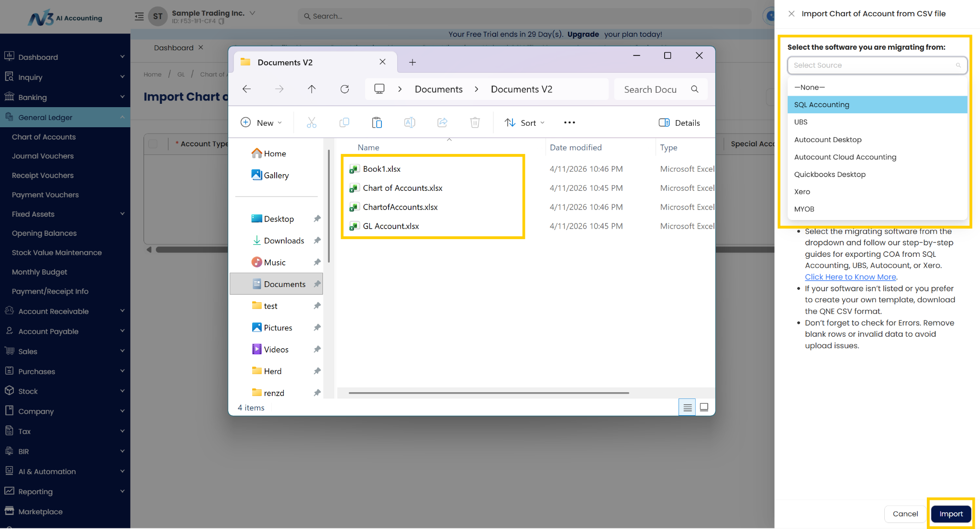
Task: Open the Details pane toggle
Action: (x=679, y=122)
